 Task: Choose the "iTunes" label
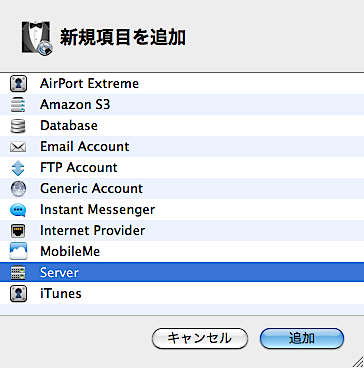point(61,294)
